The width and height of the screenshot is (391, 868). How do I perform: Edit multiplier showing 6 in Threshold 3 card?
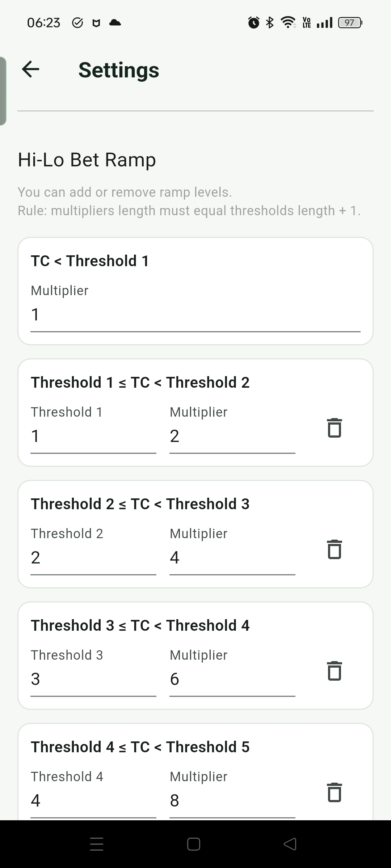232,672
